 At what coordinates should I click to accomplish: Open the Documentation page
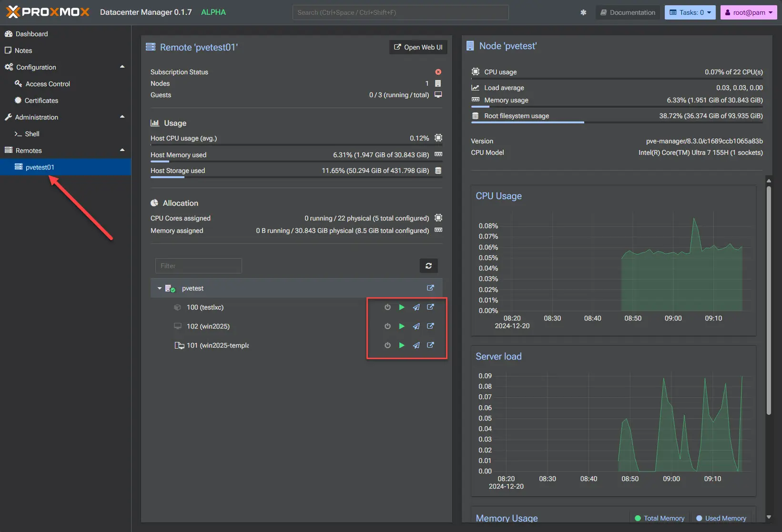pos(627,12)
